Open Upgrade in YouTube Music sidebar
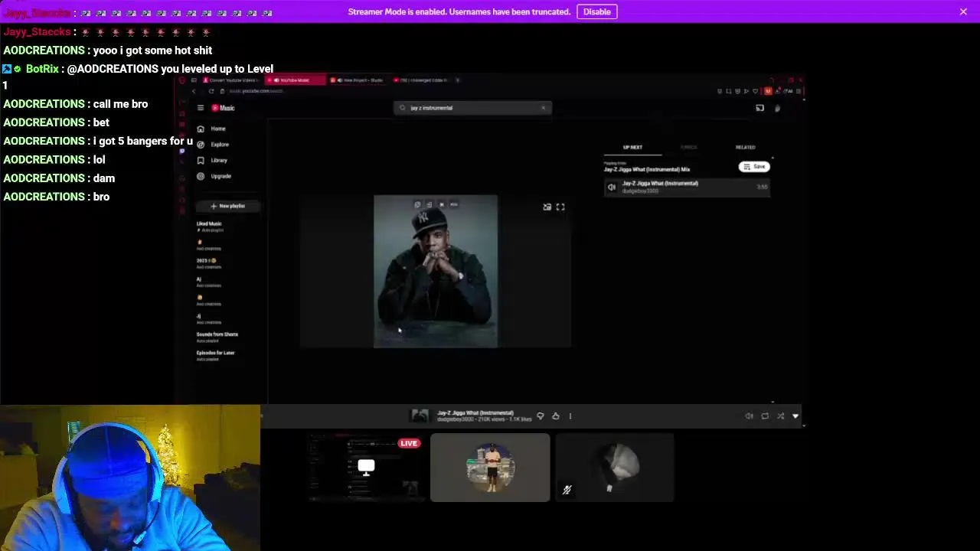 point(214,176)
